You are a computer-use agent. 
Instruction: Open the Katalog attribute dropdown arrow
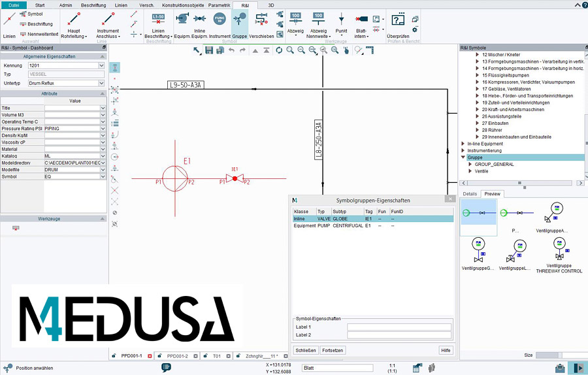pos(103,156)
